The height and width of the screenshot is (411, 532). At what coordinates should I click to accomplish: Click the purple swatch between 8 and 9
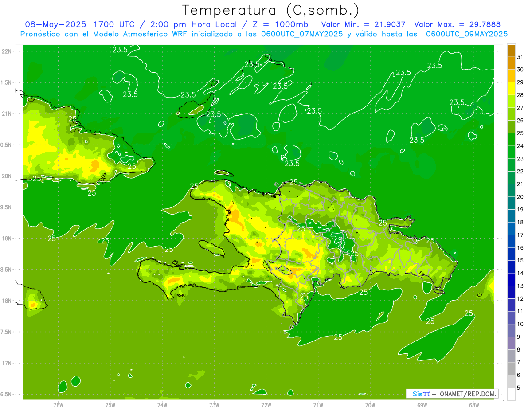(511, 343)
